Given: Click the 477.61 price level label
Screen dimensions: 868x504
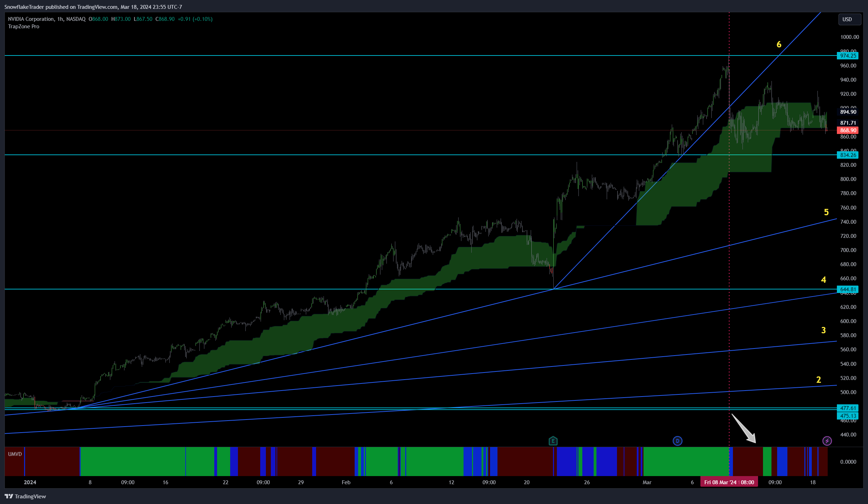Looking at the screenshot, I should click(x=847, y=408).
